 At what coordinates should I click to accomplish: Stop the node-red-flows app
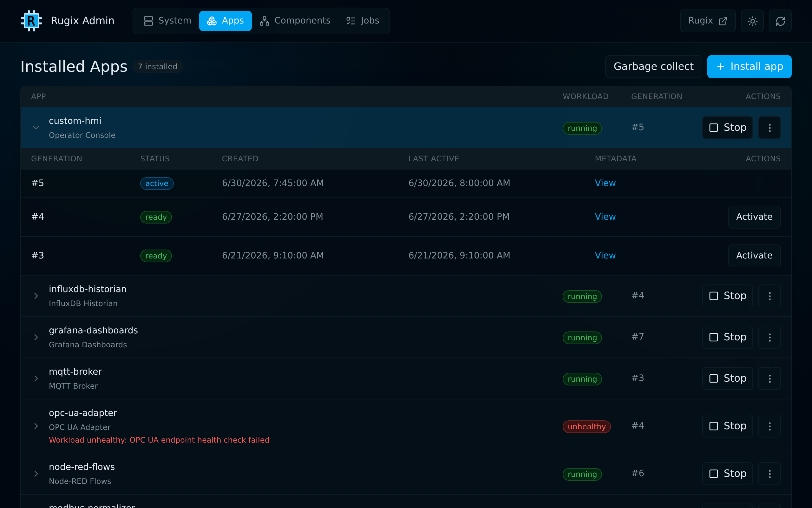pos(727,474)
